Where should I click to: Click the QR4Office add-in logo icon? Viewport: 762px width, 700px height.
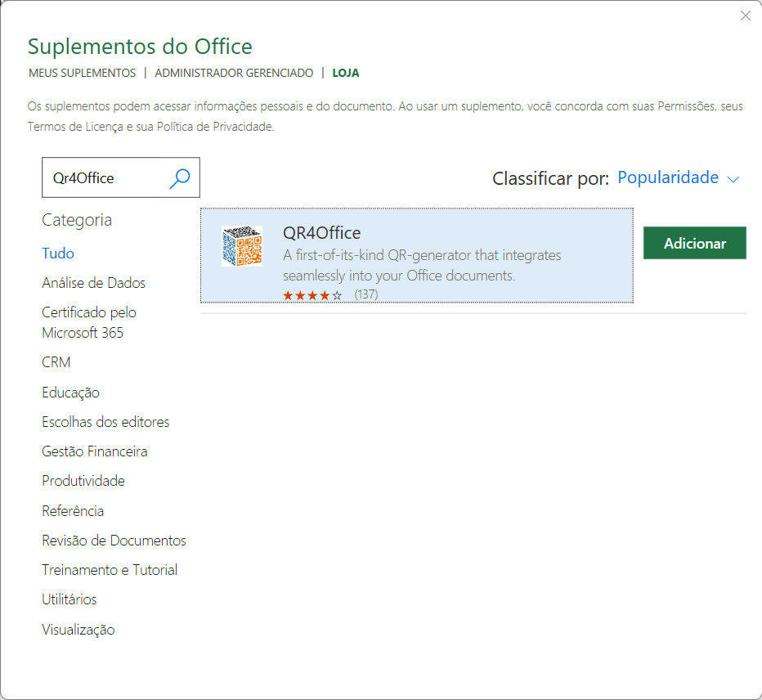[x=242, y=246]
